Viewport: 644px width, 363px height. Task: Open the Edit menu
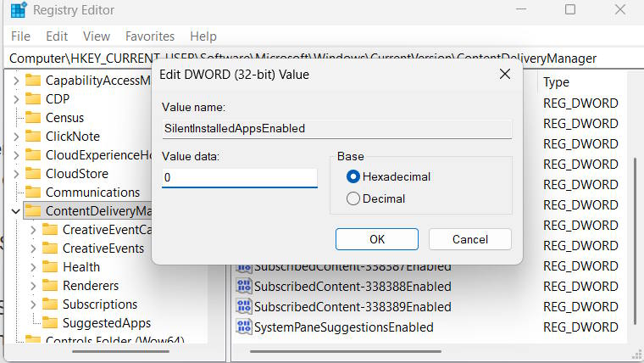tap(57, 36)
